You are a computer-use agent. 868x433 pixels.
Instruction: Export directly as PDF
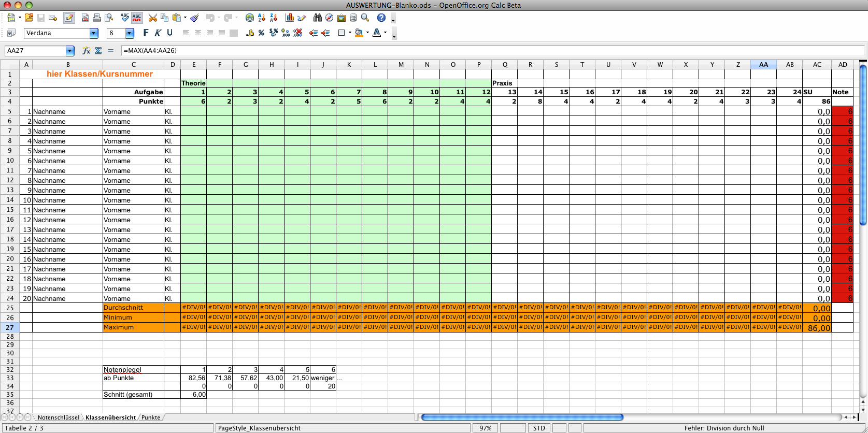[x=85, y=18]
